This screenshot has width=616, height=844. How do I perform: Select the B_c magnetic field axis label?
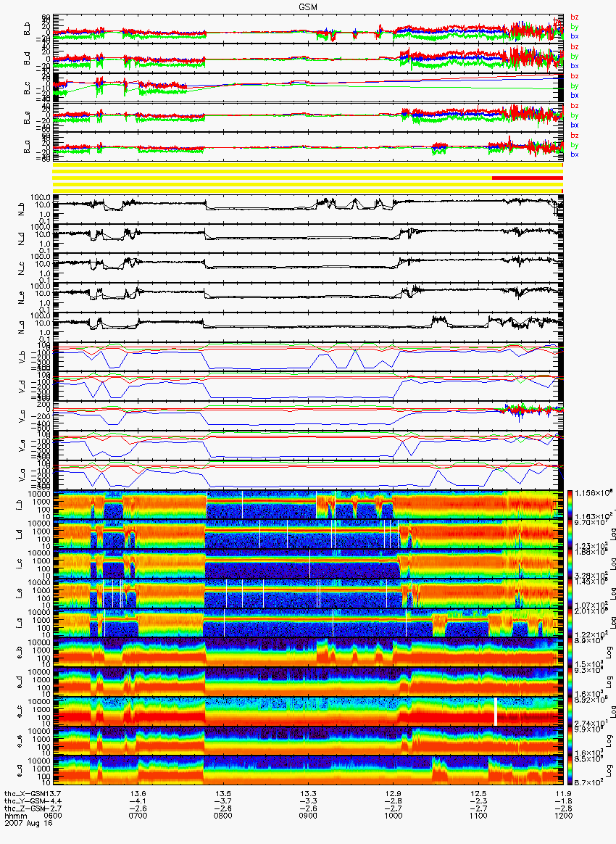(27, 88)
